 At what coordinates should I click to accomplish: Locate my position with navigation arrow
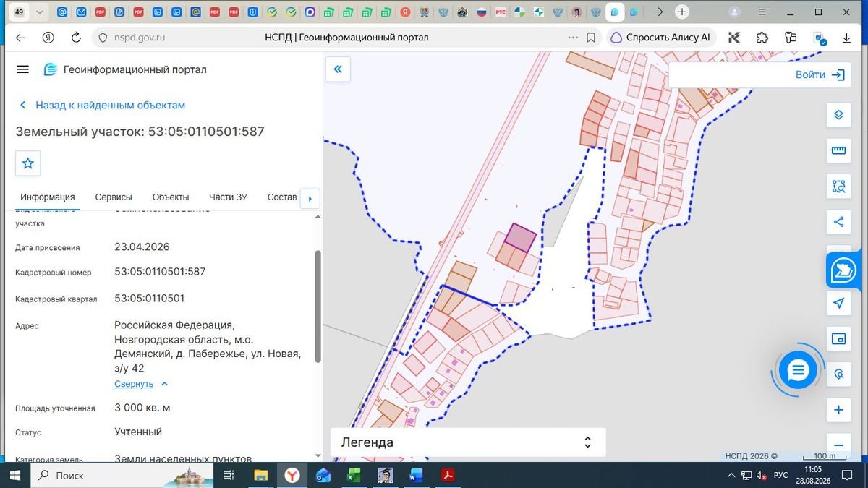839,304
